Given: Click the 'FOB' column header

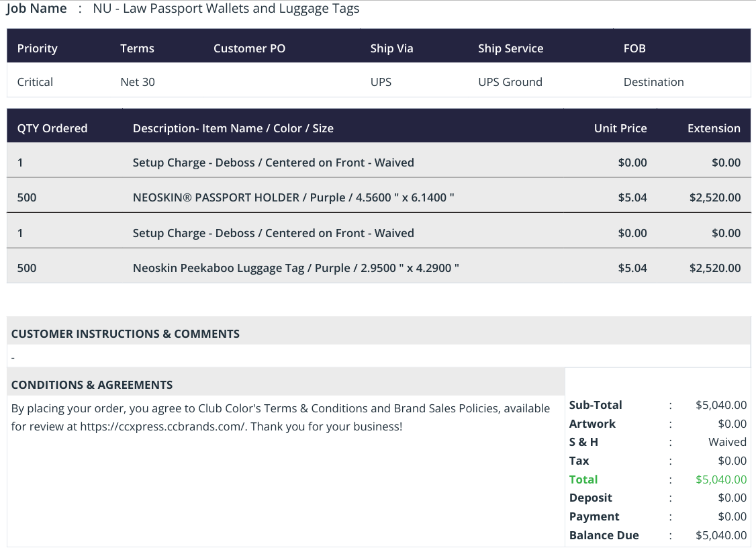Looking at the screenshot, I should pyautogui.click(x=634, y=48).
